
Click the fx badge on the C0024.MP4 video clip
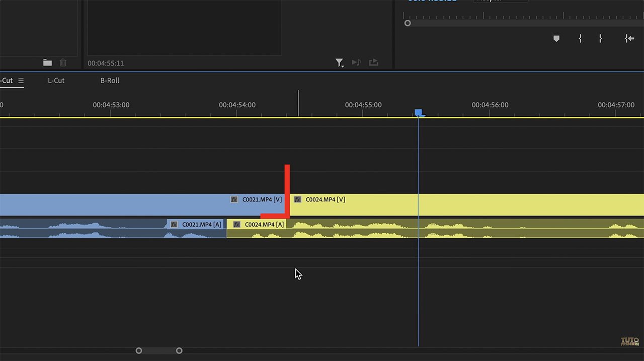tap(297, 199)
